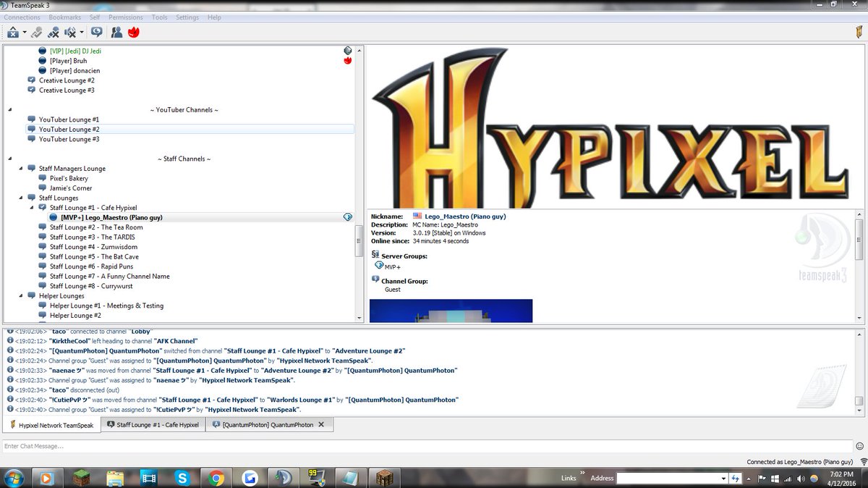Select Staff Lounge #5 - The Bat Cave
The width and height of the screenshot is (868, 488).
[94, 257]
